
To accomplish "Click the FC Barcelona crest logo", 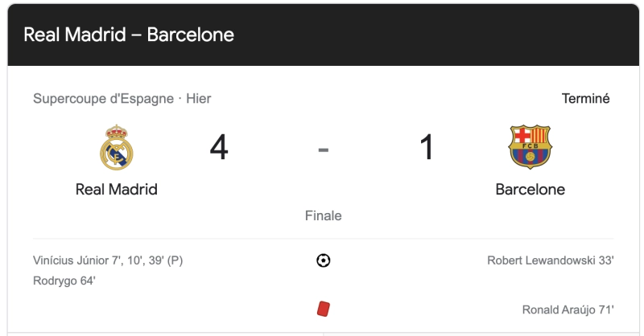I will pyautogui.click(x=530, y=147).
